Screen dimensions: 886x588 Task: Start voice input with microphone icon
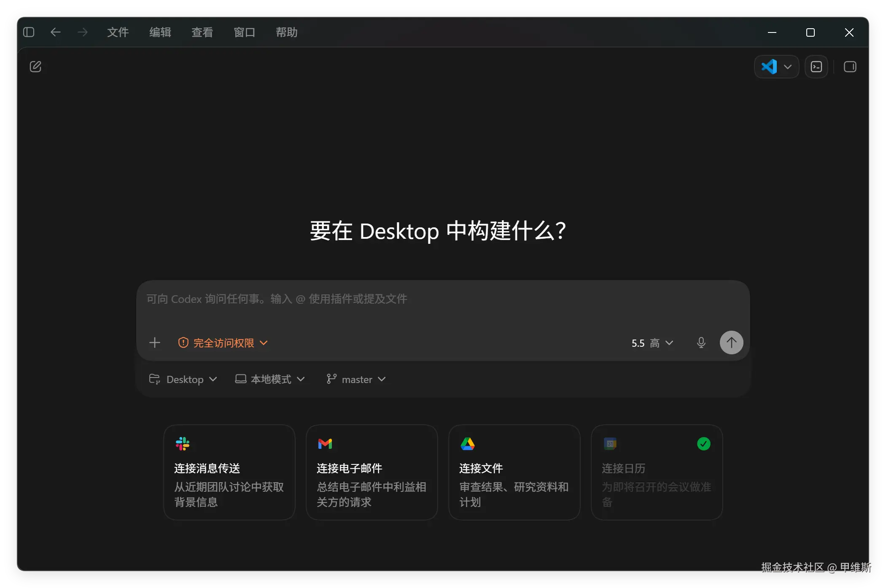tap(701, 343)
